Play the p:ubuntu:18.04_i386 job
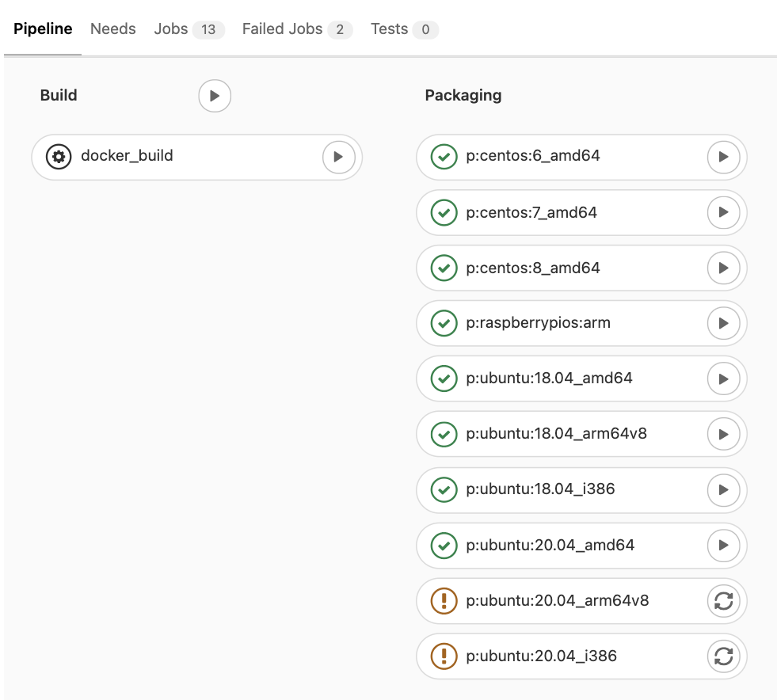 [723, 489]
